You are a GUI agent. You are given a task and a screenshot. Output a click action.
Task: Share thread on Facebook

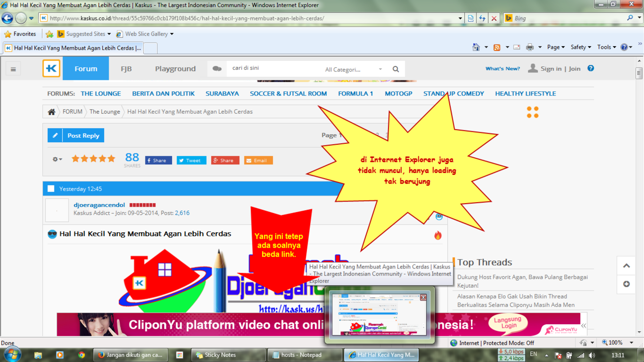click(x=158, y=160)
